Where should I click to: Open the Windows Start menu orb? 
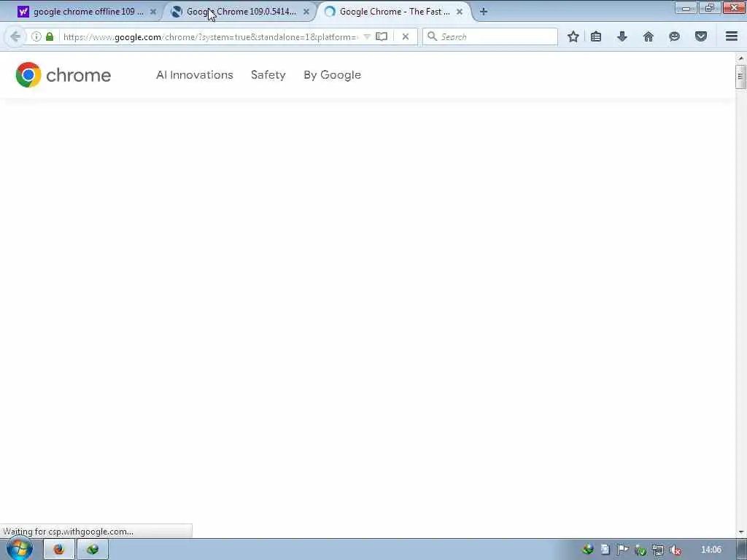coord(20,549)
